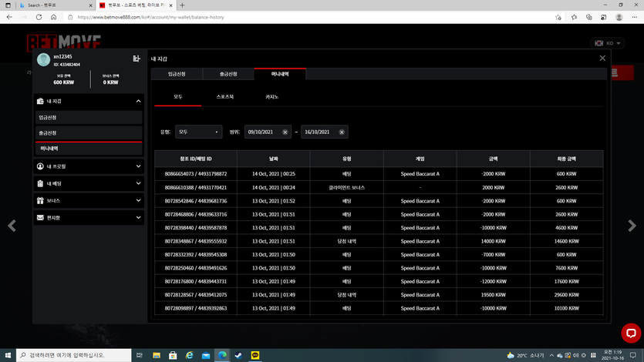Viewport: 644px width, 362px height.
Task: Open the Task View taskbar icon
Action: pos(140,355)
